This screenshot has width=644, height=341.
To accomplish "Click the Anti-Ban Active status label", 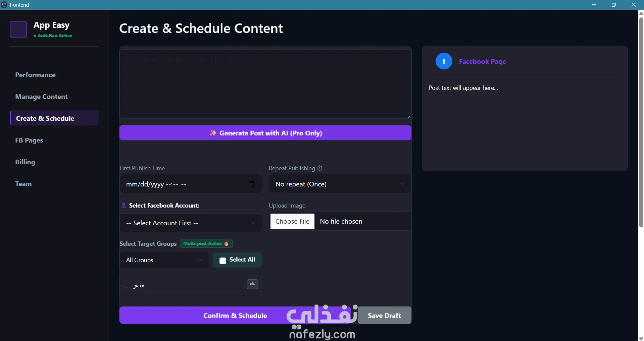I will 53,36.
